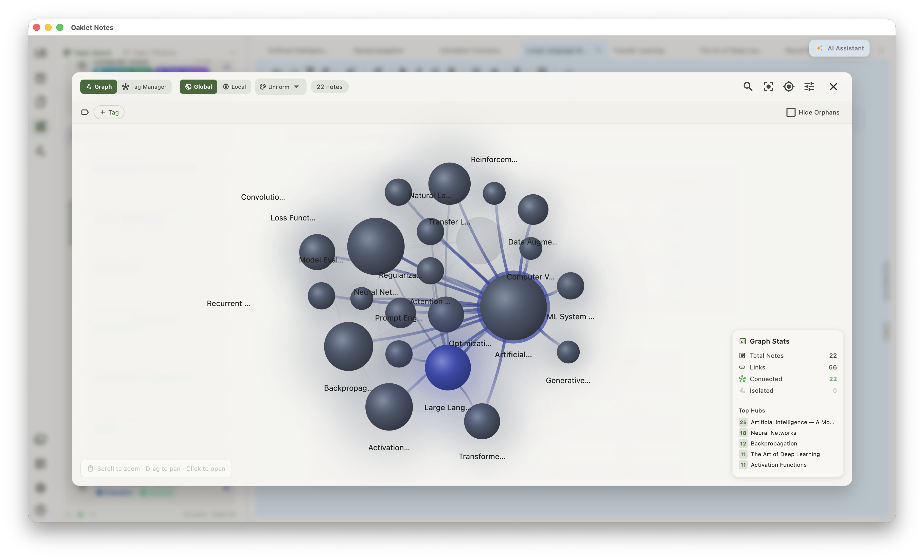Switch to the Tag Manager tab

144,87
